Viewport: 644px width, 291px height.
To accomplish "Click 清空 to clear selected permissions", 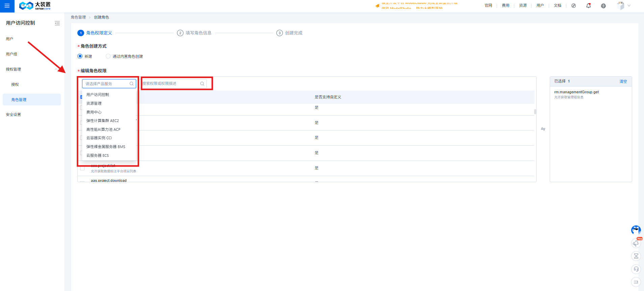I will pyautogui.click(x=623, y=81).
